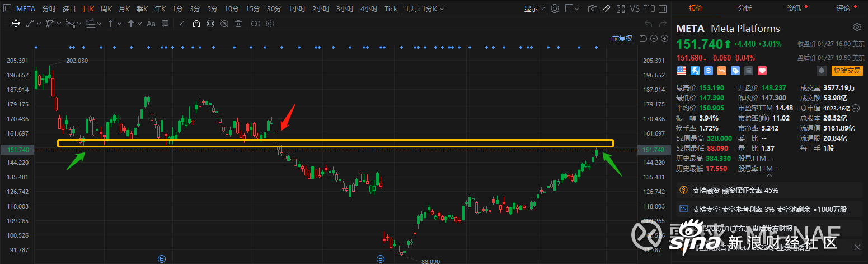This screenshot has height=264, width=868.
Task: Expand the measure tool dropdown arrow
Action: click(x=119, y=24)
